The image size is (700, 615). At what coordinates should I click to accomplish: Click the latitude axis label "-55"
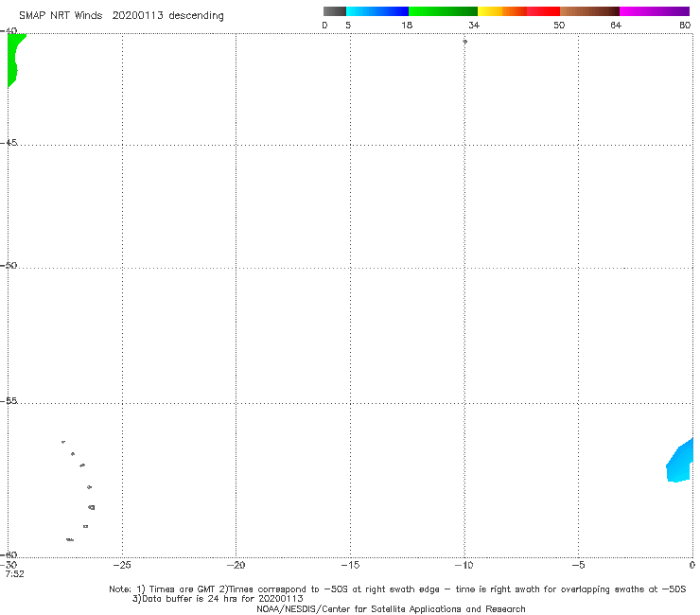coord(9,401)
